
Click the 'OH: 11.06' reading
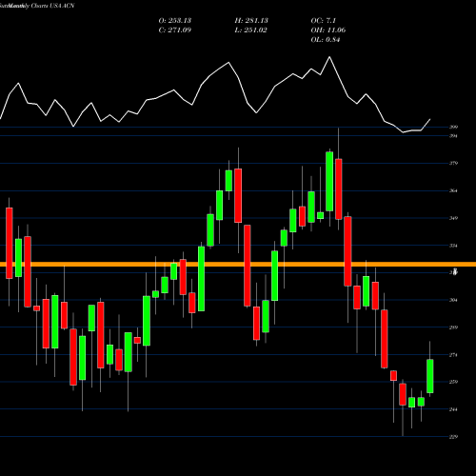click(328, 30)
